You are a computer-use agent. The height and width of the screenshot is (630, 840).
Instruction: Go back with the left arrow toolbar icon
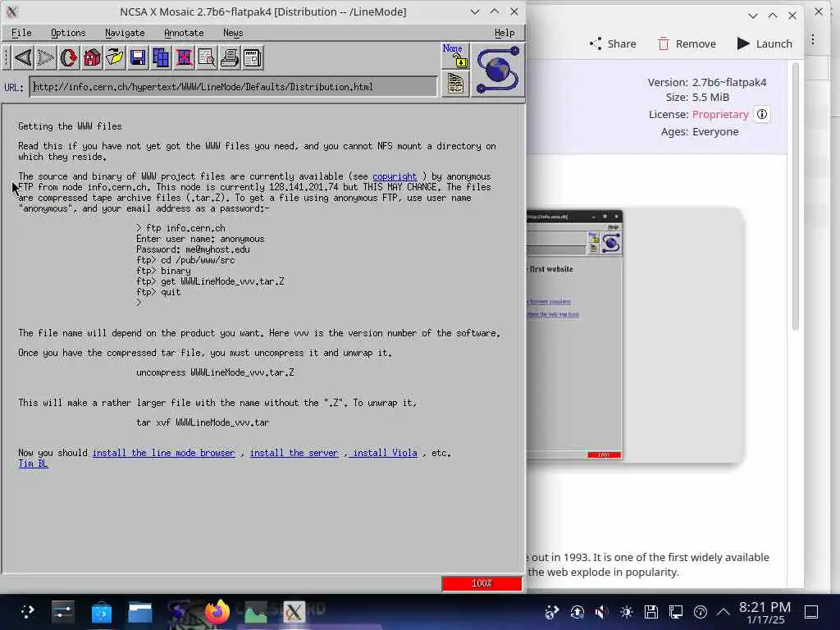pyautogui.click(x=22, y=58)
